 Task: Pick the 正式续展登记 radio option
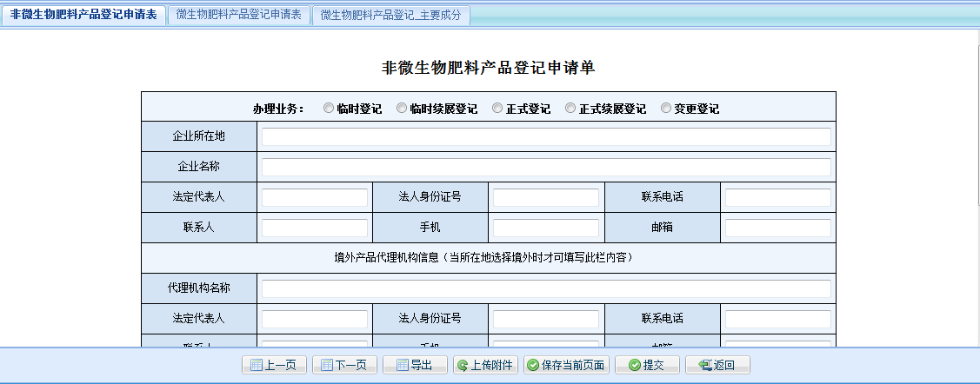coord(570,109)
